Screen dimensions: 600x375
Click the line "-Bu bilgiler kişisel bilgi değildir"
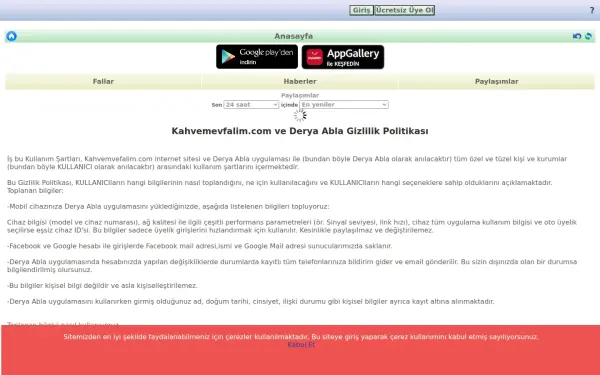pos(102,285)
